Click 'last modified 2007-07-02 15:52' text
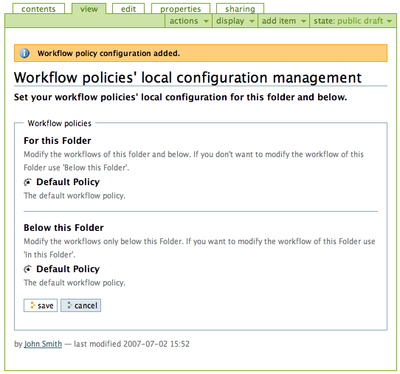The height and width of the screenshot is (374, 400). click(x=132, y=344)
